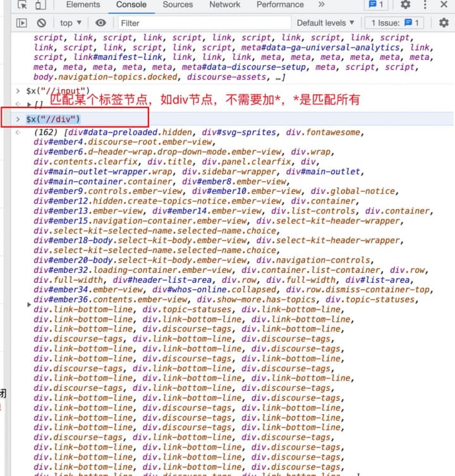
Task: Click div.global-notice node
Action: pos(353,191)
